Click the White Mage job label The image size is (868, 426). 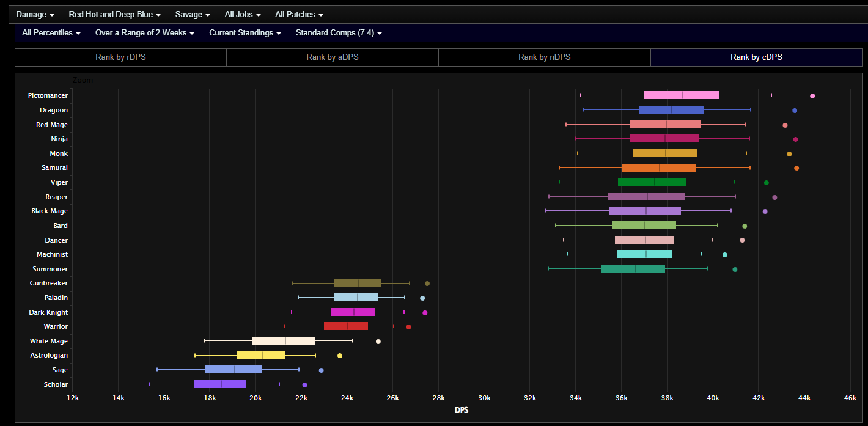[x=49, y=341]
